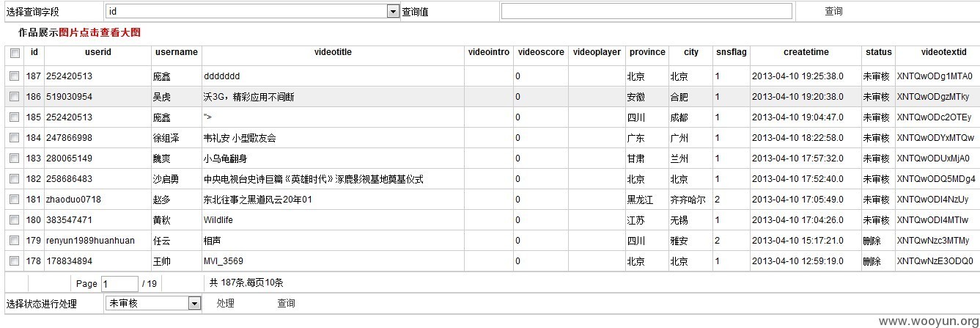
Task: Click username 吴虎
Action: point(161,97)
